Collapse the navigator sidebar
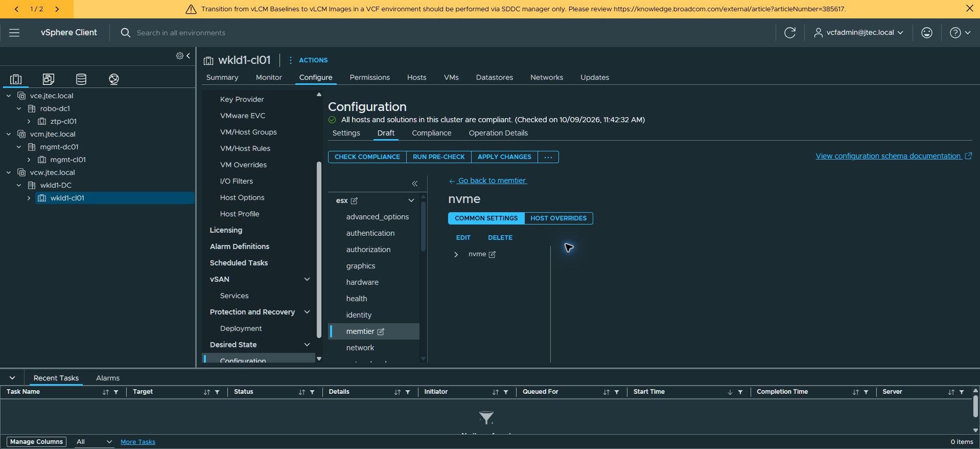The image size is (980, 449). click(x=188, y=56)
